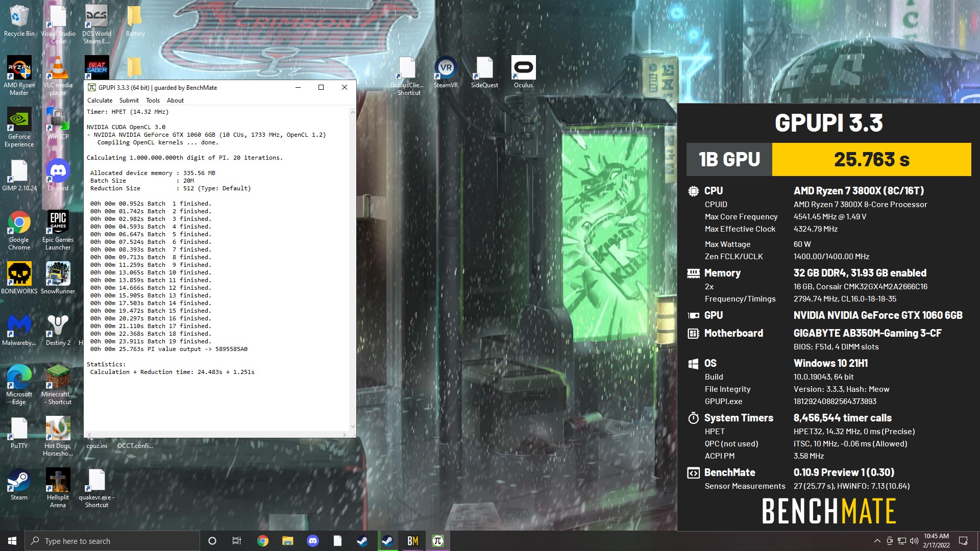The height and width of the screenshot is (551, 980).
Task: Open the volume control in tray
Action: (x=914, y=541)
